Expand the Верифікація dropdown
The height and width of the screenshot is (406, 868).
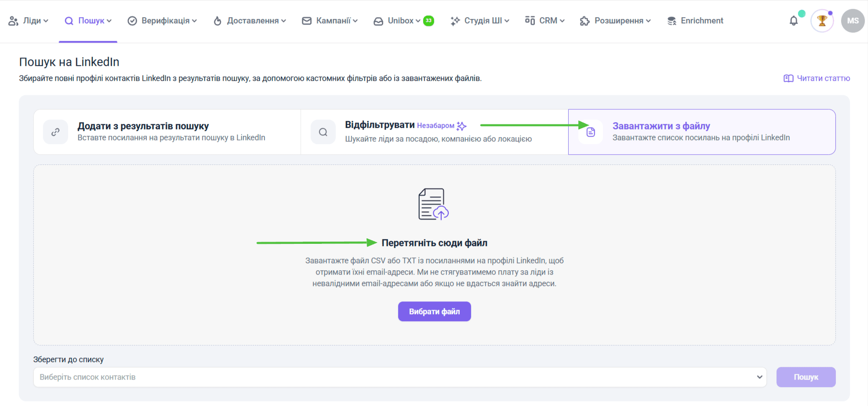[x=162, y=21]
